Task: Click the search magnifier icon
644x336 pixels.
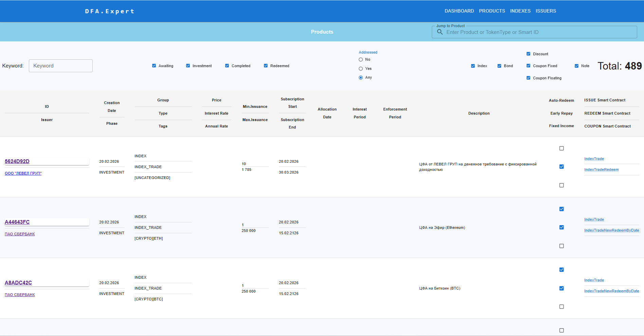Action: [x=440, y=32]
